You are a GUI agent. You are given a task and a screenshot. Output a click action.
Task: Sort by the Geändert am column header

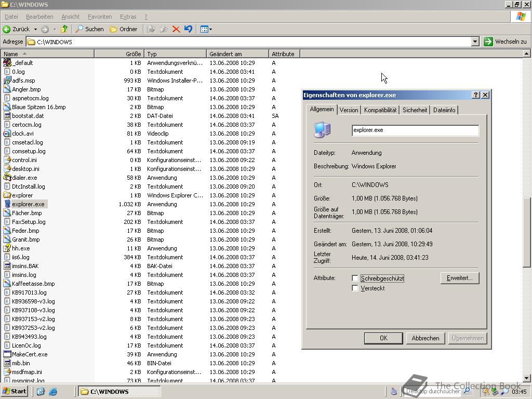coord(237,54)
